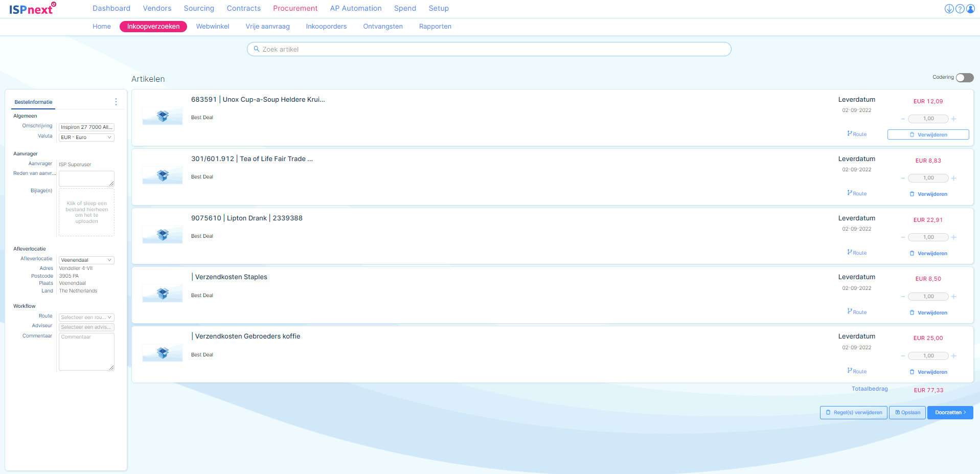Open the Spend menu
Viewport: 980px width, 474px height.
pos(405,8)
